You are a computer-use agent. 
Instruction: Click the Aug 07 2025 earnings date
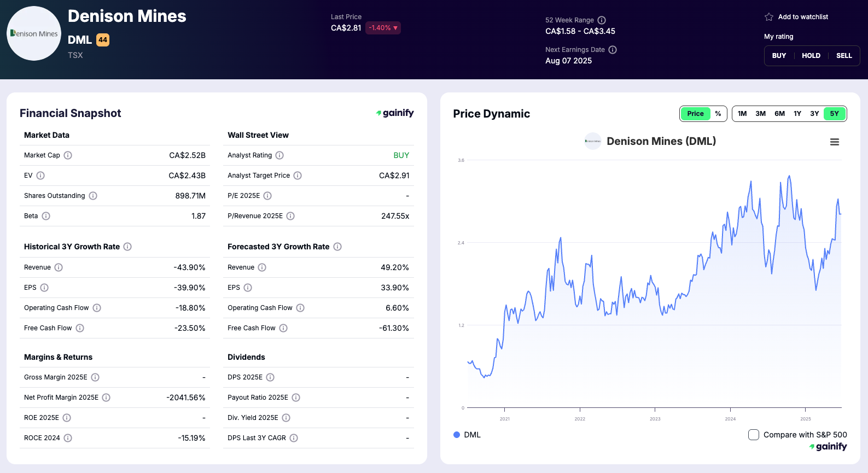tap(568, 61)
